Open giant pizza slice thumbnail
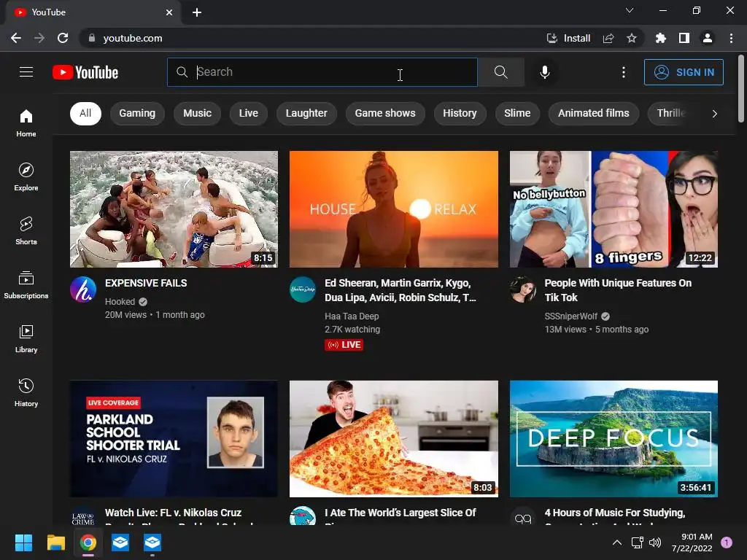Viewport: 747px width, 560px height. coord(393,438)
